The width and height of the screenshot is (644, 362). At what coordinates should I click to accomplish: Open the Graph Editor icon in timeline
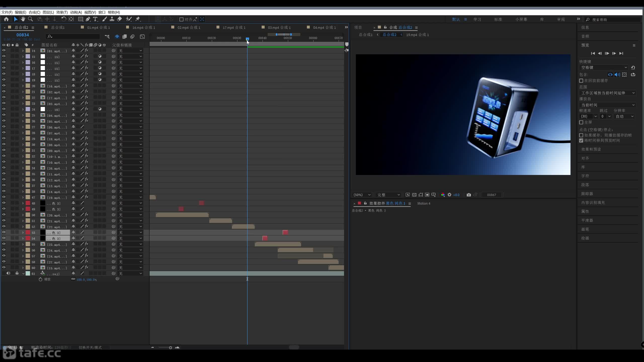point(142,37)
